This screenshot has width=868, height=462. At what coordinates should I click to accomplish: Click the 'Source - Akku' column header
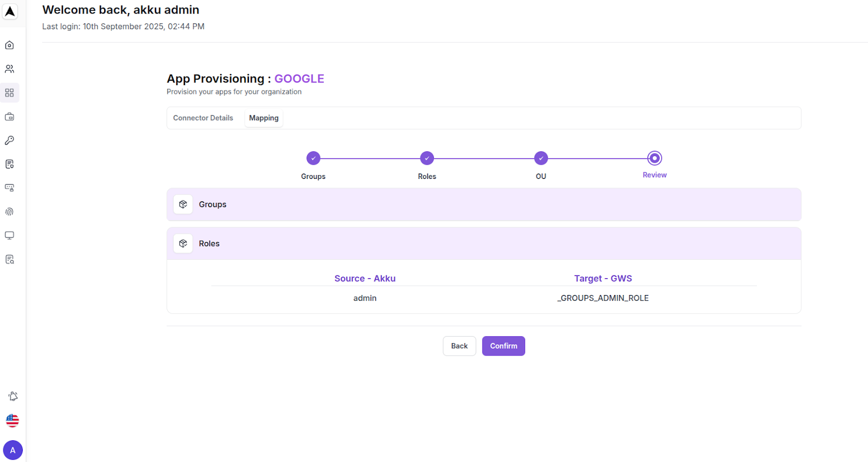(x=365, y=278)
